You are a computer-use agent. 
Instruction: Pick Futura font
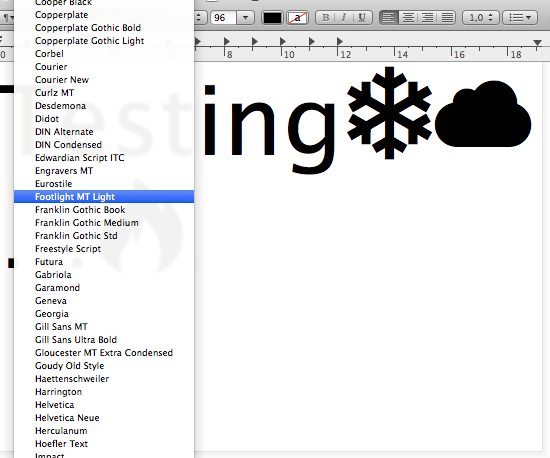tap(104, 261)
